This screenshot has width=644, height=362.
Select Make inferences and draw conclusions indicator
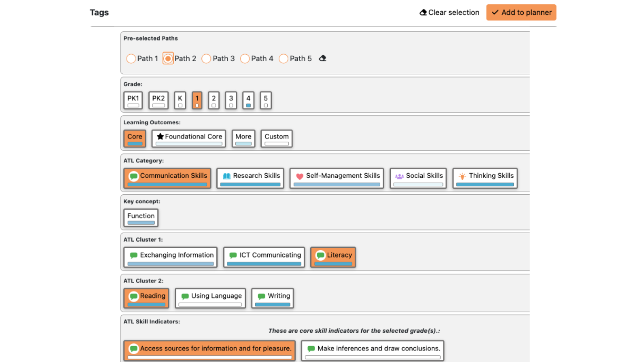tap(372, 350)
